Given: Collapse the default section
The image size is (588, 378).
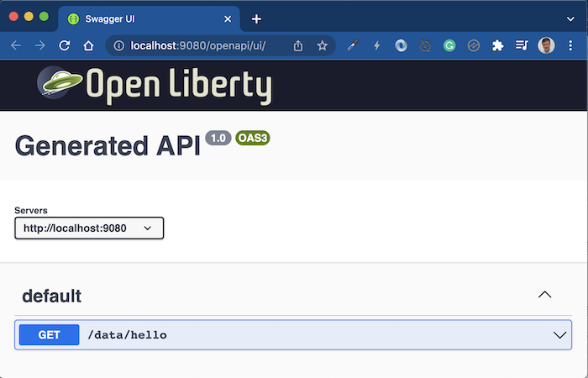Looking at the screenshot, I should tap(545, 295).
